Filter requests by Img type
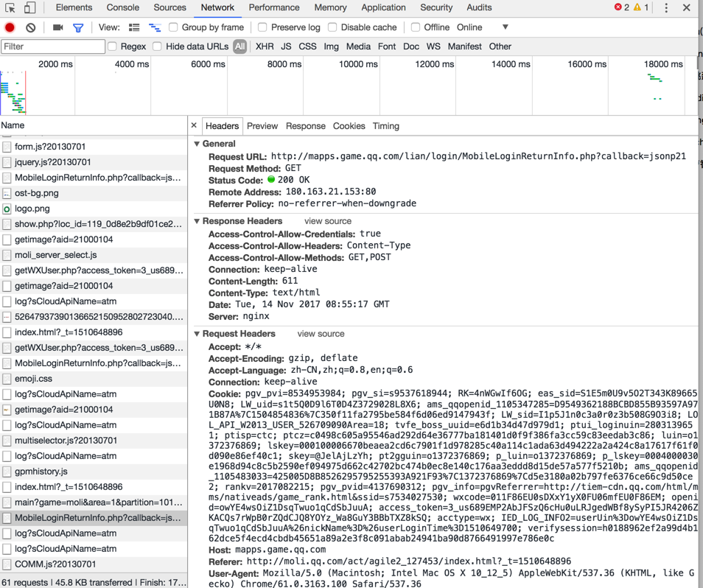Viewport: 703px width, 588px height. tap(332, 46)
